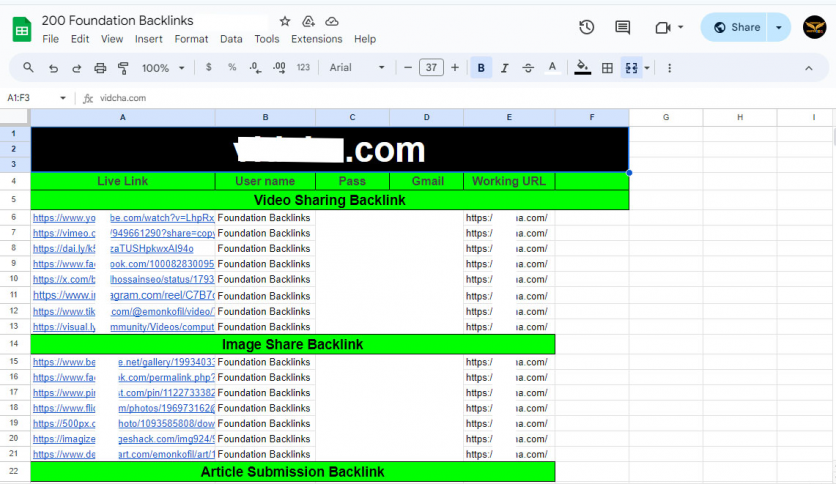Open the Arial font dropdown
The width and height of the screenshot is (836, 484).
(357, 68)
